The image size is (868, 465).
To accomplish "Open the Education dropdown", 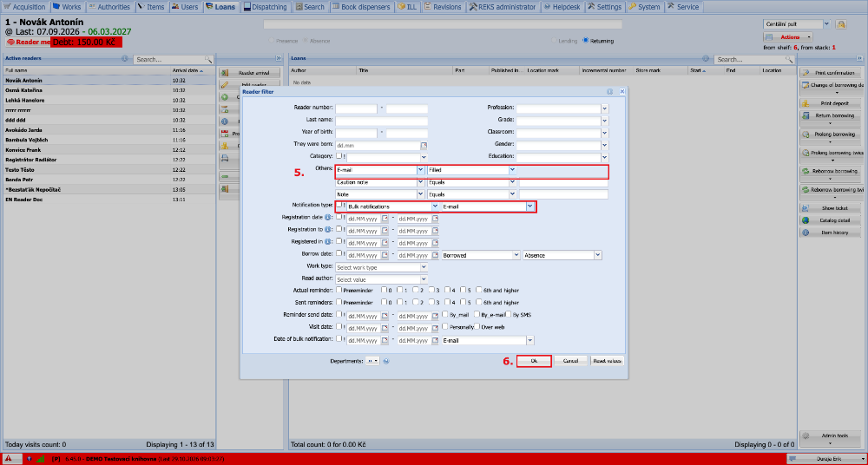I will point(604,157).
